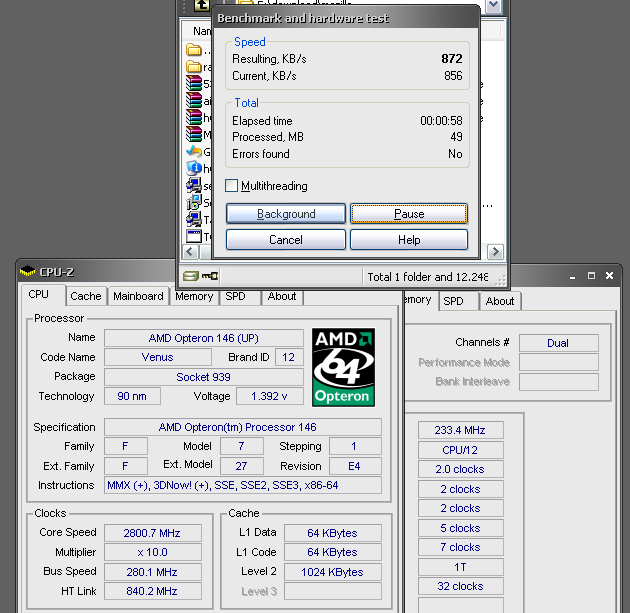This screenshot has width=630, height=613.
Task: Click the Package value Socket 939
Action: [x=204, y=377]
